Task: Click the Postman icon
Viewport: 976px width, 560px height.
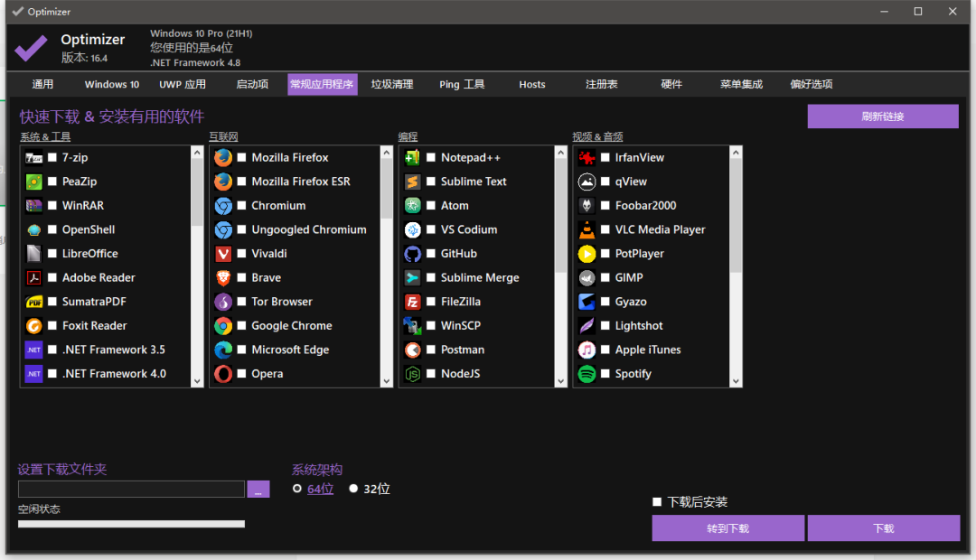Action: tap(413, 350)
